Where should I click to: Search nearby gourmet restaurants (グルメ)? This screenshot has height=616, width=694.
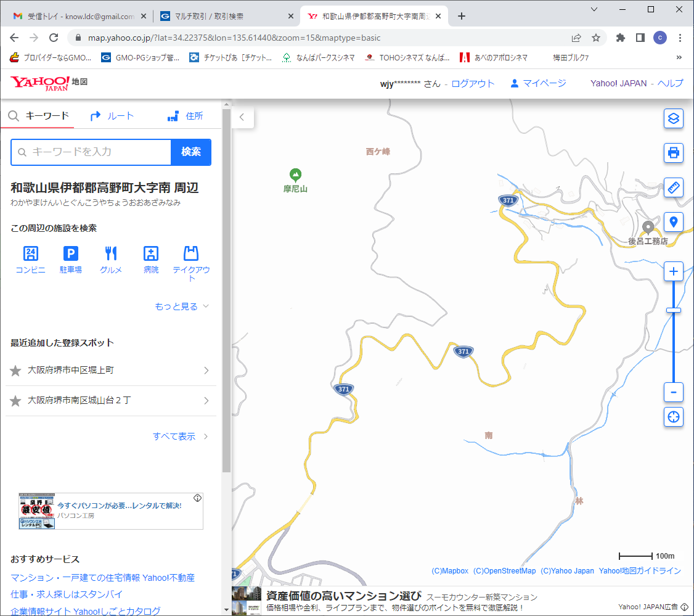click(111, 259)
